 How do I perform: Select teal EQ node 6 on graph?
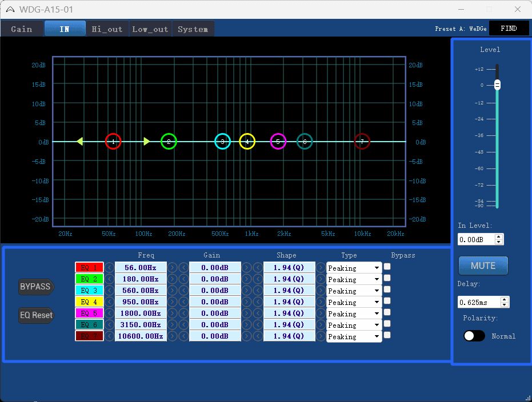305,142
